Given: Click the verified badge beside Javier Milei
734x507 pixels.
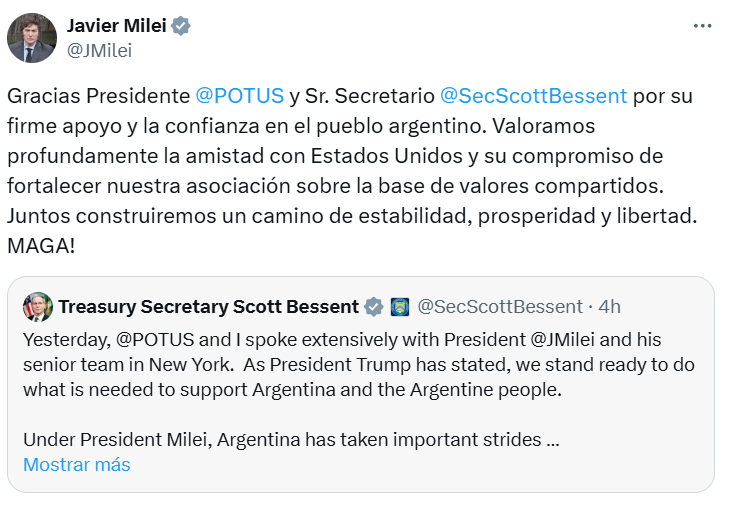Looking at the screenshot, I should [x=181, y=26].
